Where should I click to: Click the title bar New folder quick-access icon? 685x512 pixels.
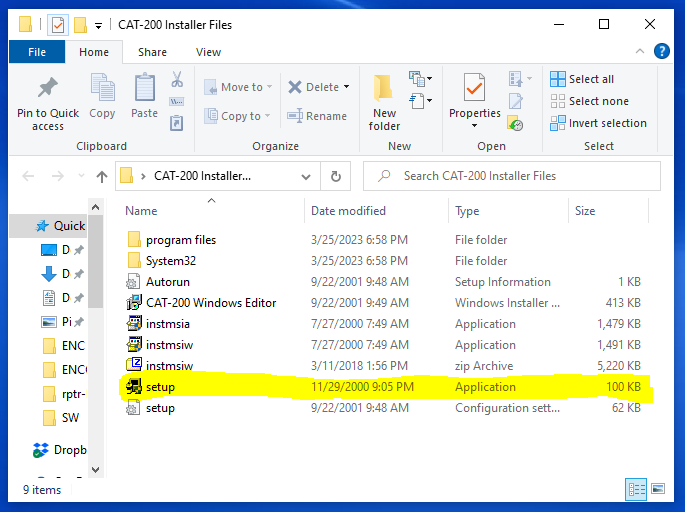(x=80, y=24)
